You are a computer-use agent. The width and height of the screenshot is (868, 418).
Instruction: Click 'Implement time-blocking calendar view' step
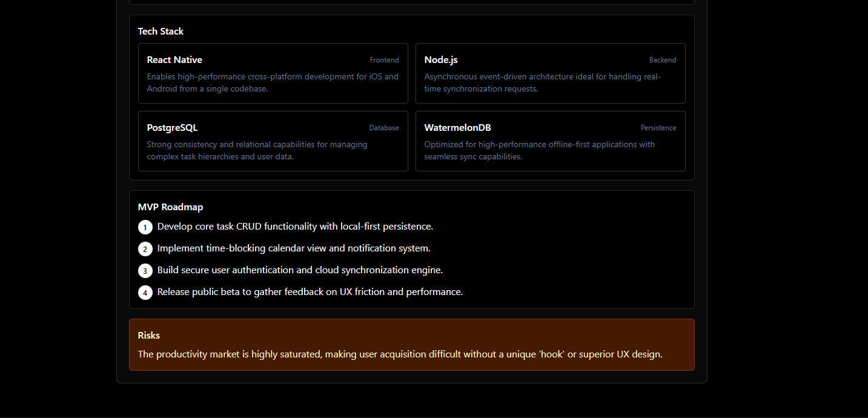click(294, 248)
